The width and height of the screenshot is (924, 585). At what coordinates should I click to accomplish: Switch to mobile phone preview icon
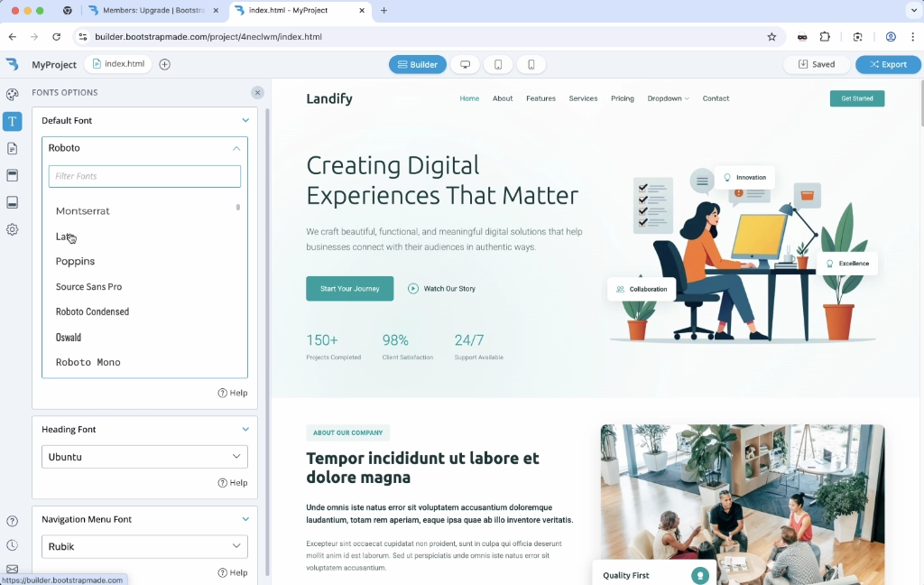click(x=531, y=64)
